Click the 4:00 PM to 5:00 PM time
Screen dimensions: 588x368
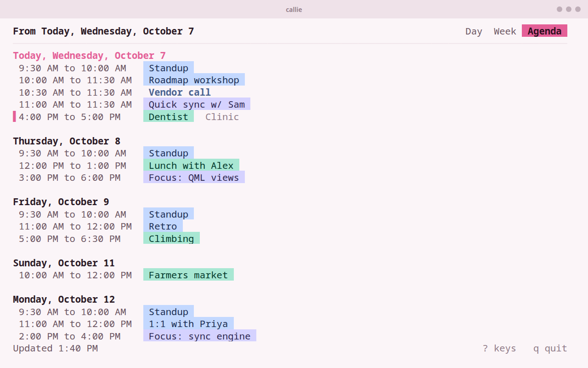click(69, 117)
